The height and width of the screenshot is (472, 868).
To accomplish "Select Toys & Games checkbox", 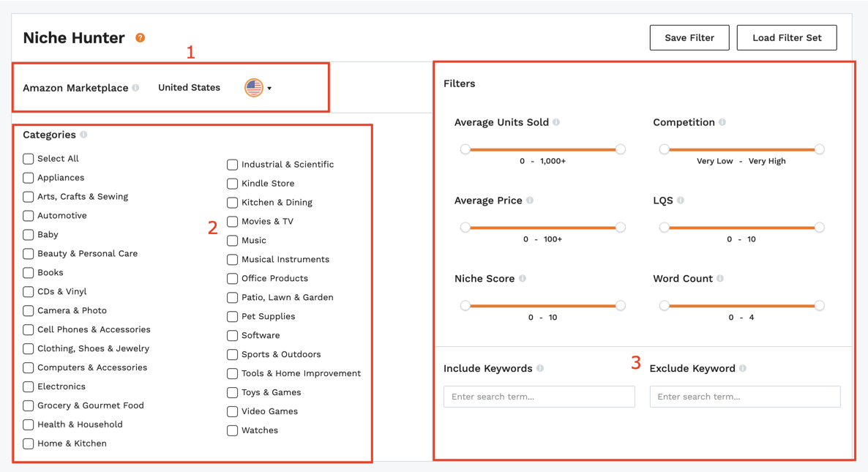I will (233, 392).
